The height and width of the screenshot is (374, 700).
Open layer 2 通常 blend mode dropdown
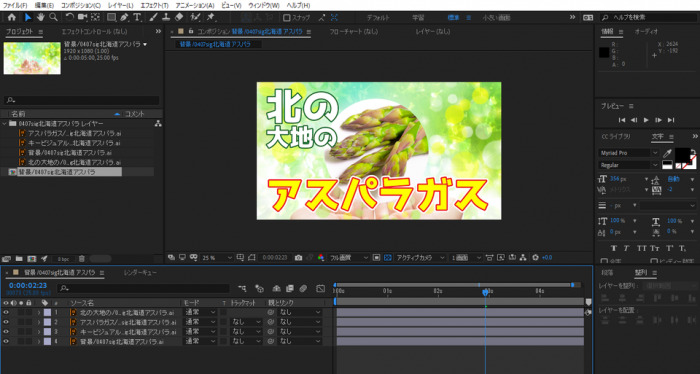click(x=200, y=322)
